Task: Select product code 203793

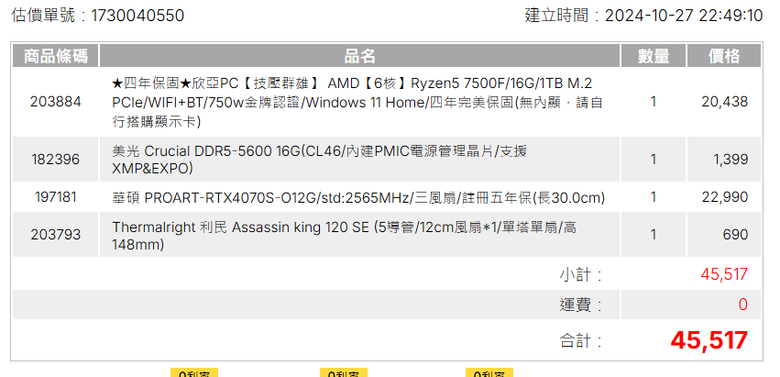Action: tap(56, 234)
